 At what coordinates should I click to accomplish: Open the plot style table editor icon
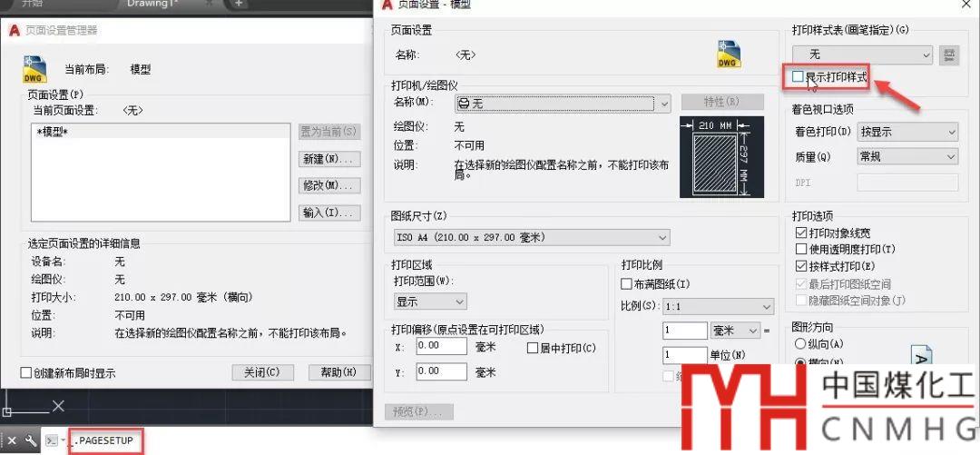949,55
